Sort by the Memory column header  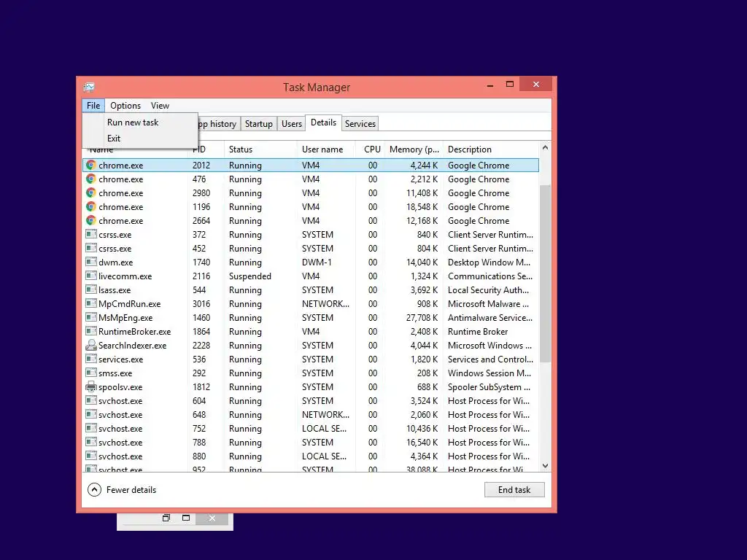click(414, 149)
